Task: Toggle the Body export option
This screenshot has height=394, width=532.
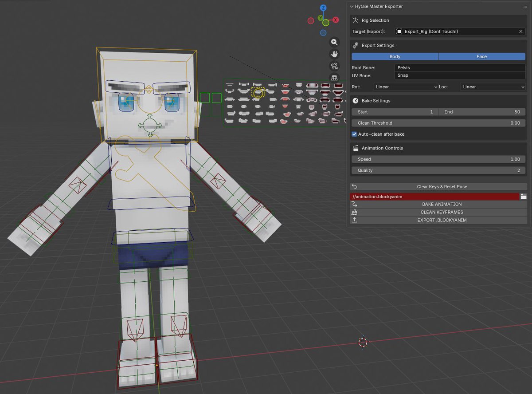Action: pyautogui.click(x=395, y=56)
